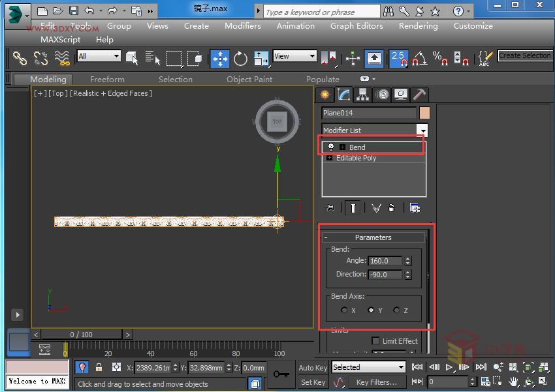Open the Modifier List dropdown

(421, 130)
